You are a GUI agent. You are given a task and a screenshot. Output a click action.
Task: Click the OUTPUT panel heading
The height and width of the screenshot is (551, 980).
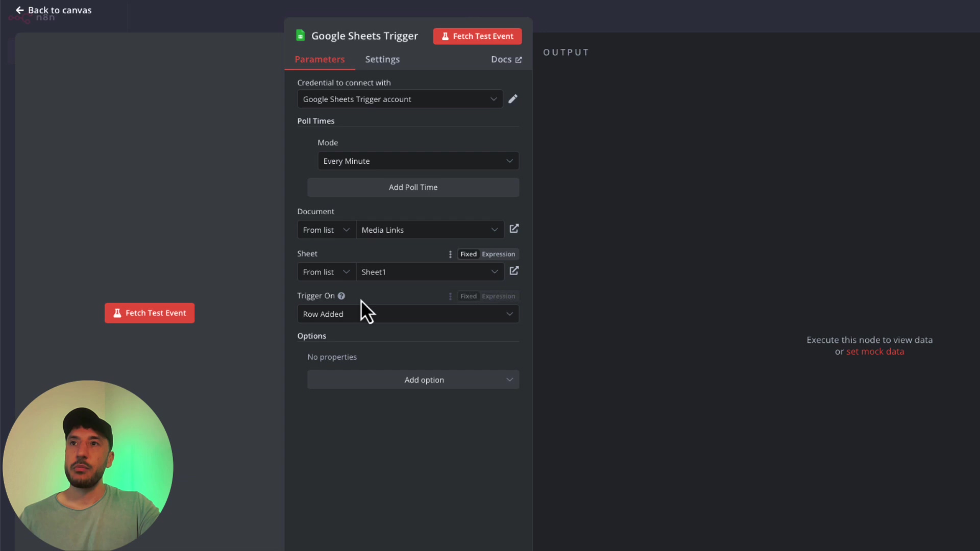coord(566,52)
